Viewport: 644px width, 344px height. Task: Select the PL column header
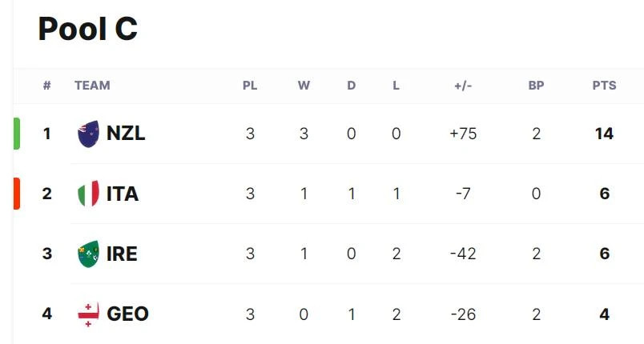[250, 86]
